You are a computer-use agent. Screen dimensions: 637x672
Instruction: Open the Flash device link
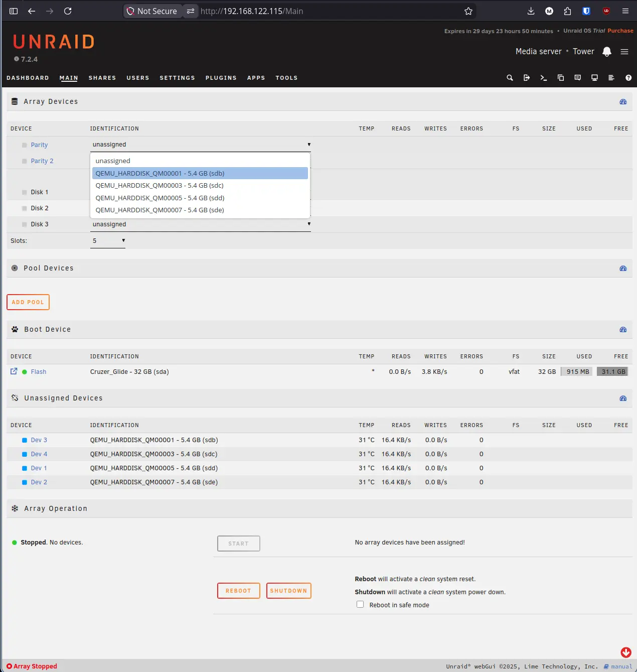[x=38, y=372]
